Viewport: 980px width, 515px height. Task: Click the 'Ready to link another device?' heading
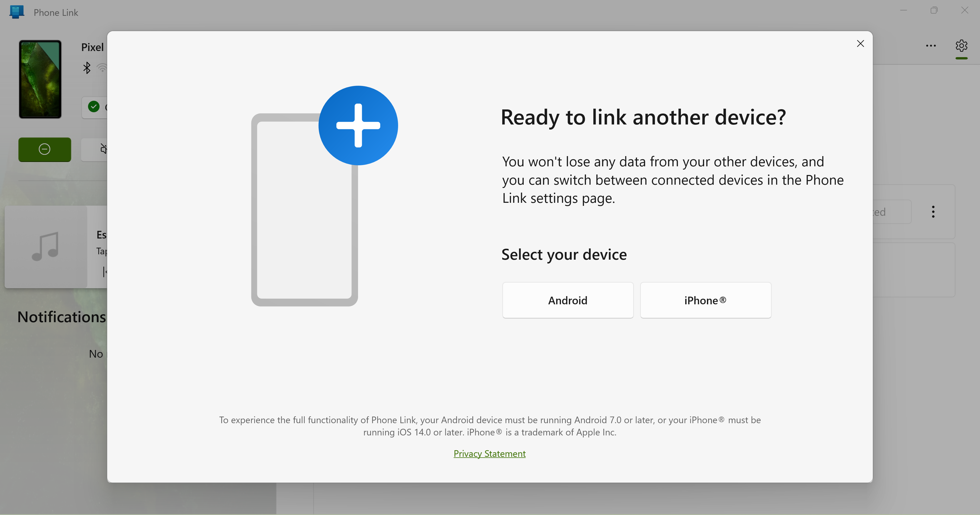tap(643, 117)
